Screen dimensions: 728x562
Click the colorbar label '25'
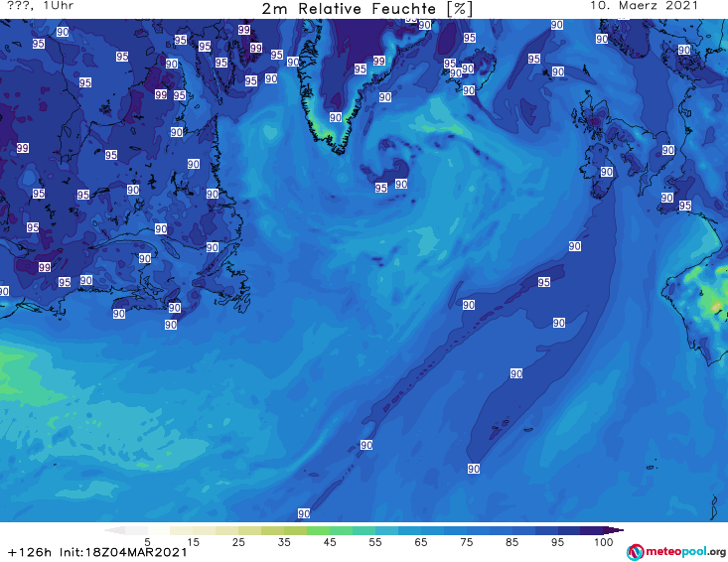[x=238, y=542]
